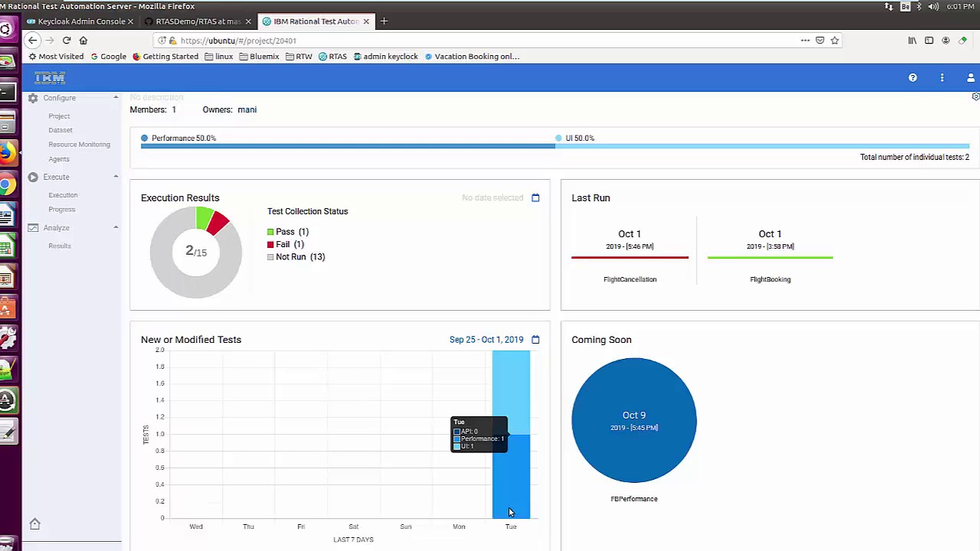The height and width of the screenshot is (551, 980).
Task: Open Resource Monitoring in the sidebar
Action: [x=79, y=145]
